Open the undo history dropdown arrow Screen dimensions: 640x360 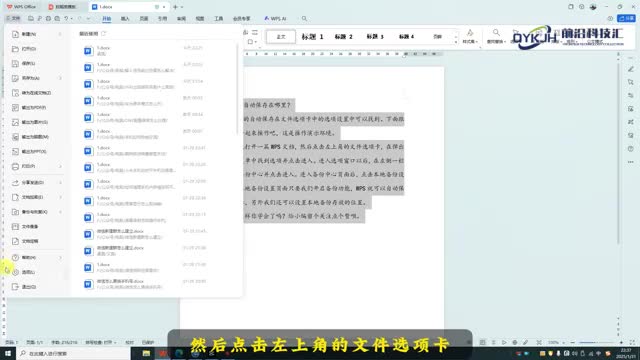coord(71,18)
